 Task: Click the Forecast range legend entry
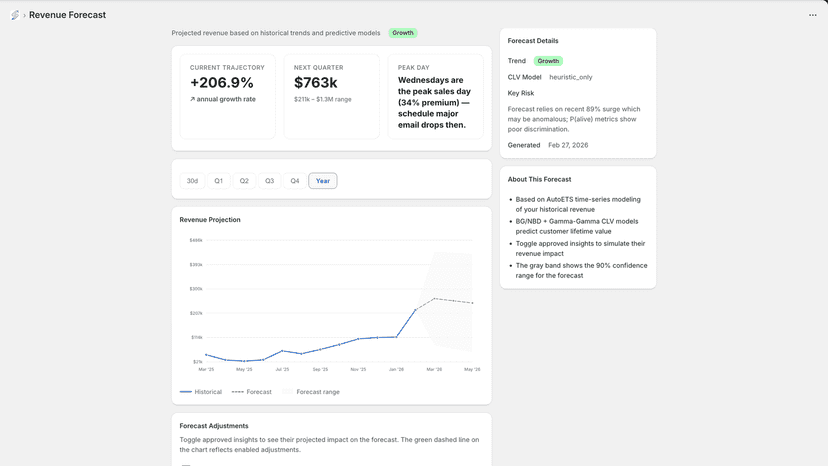click(311, 392)
